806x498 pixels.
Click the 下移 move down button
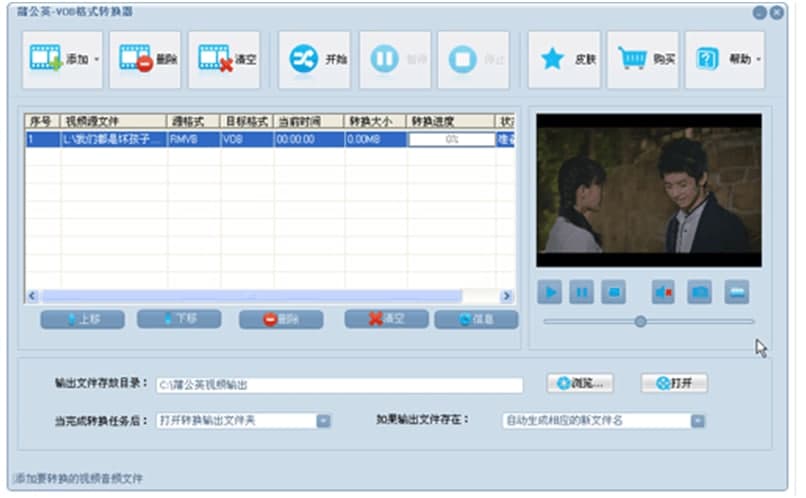[179, 319]
